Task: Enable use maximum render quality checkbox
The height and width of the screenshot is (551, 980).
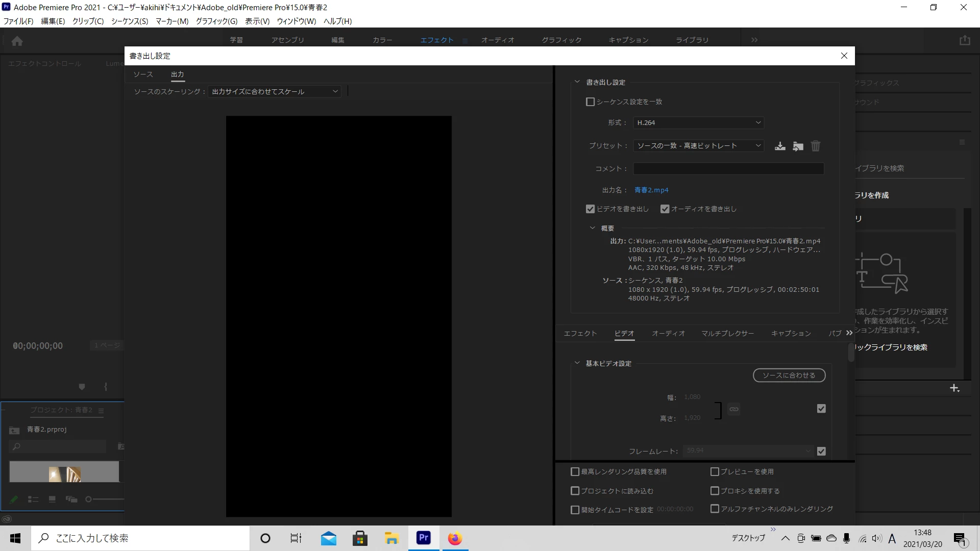Action: point(575,471)
